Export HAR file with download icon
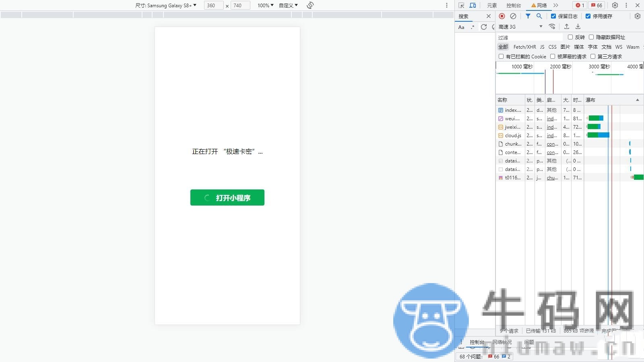 578,27
